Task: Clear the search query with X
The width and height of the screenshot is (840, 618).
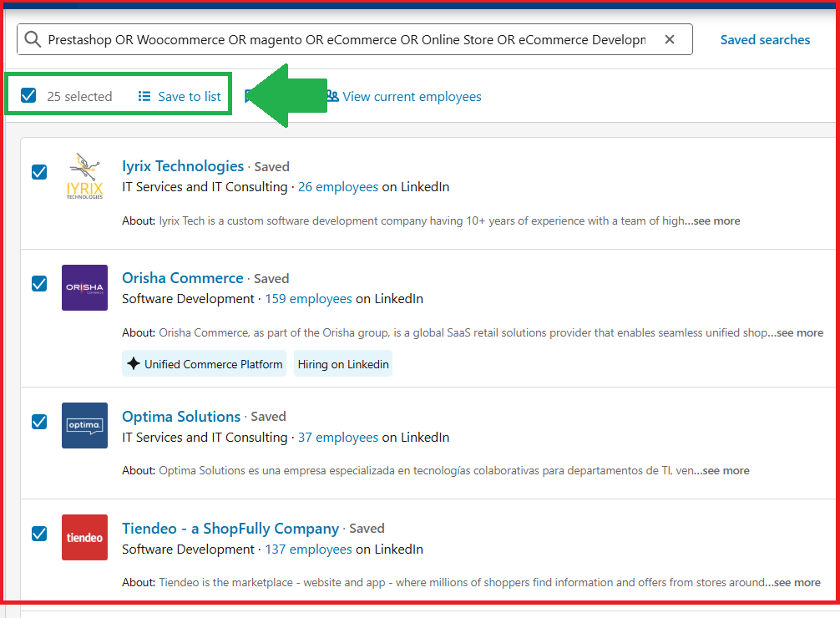Action: pos(669,39)
